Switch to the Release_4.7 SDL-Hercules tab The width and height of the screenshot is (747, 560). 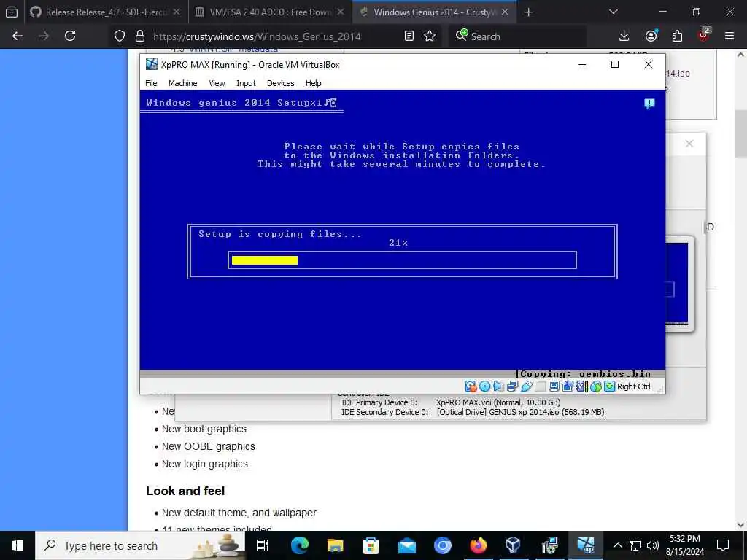coord(106,12)
